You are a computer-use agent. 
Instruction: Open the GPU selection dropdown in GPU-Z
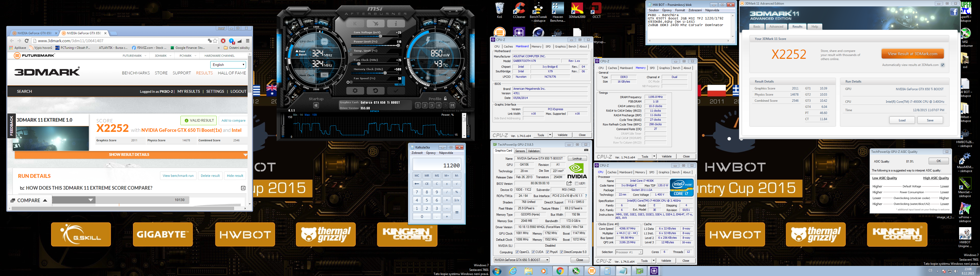[522, 260]
